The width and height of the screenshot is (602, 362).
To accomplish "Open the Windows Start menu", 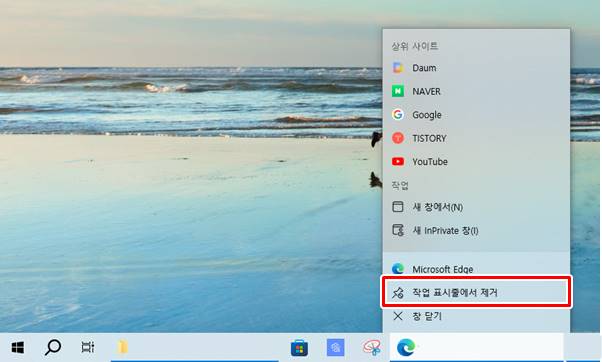I will (x=18, y=348).
